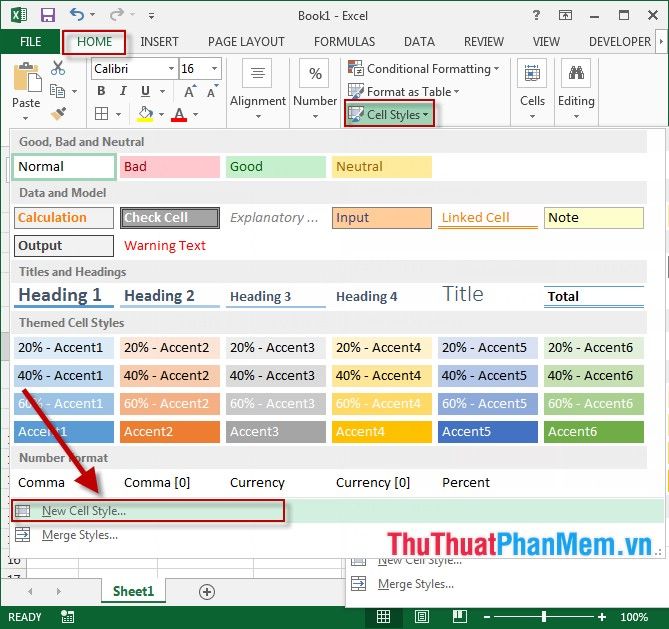Screen dimensions: 669x629
Task: Open the Customize Quick Access Toolbar dropdown
Action: [x=151, y=16]
